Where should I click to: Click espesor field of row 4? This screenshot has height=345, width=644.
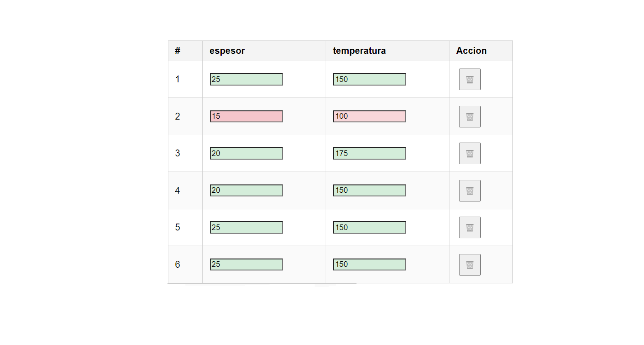246,190
